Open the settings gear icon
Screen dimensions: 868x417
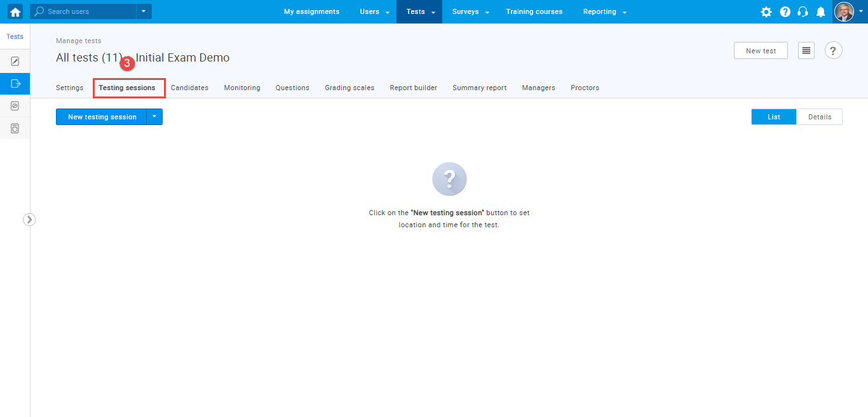pyautogui.click(x=766, y=11)
